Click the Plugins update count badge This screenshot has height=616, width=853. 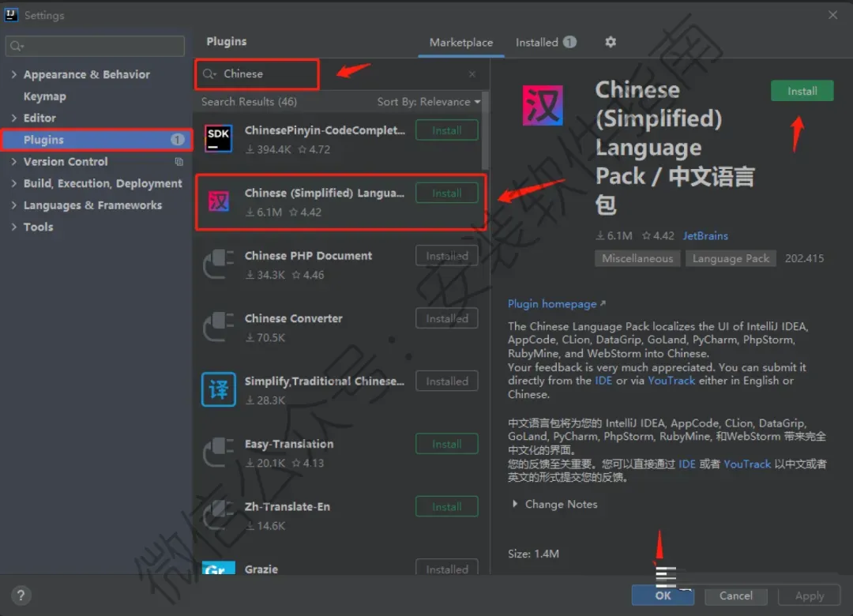point(178,140)
